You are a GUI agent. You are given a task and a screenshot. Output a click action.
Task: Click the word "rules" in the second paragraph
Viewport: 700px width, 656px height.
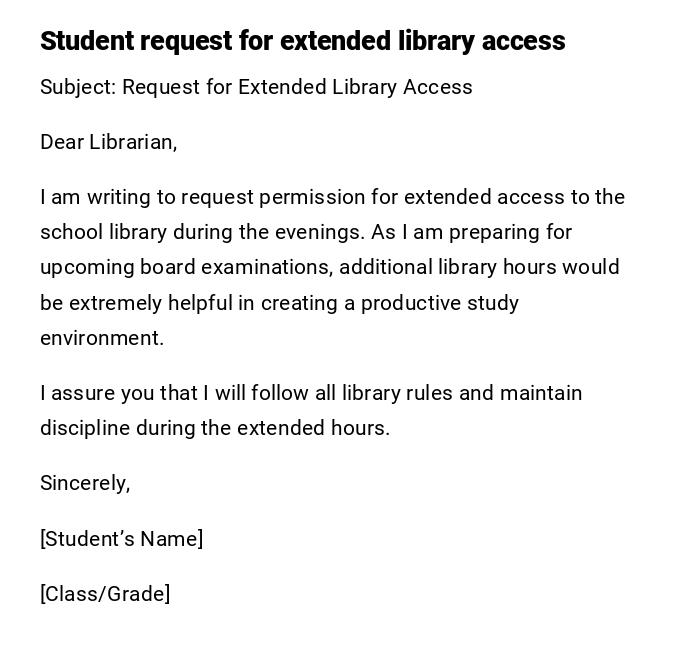coord(429,393)
